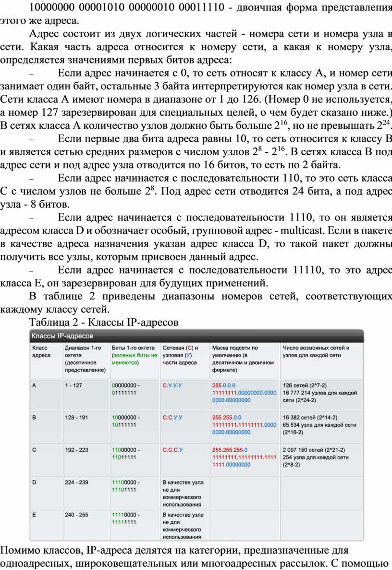Click class letter 'A' in the table
The width and height of the screenshot is (392, 570).
(x=34, y=385)
